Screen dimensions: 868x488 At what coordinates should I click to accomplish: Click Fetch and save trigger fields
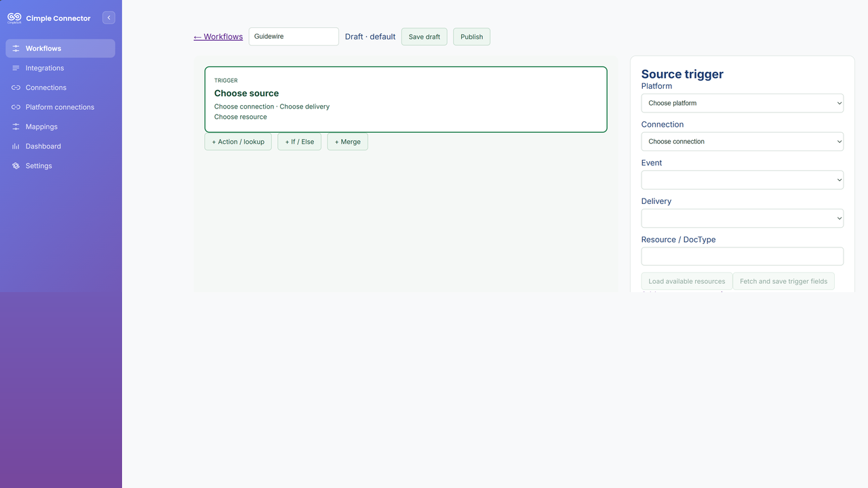tap(784, 281)
